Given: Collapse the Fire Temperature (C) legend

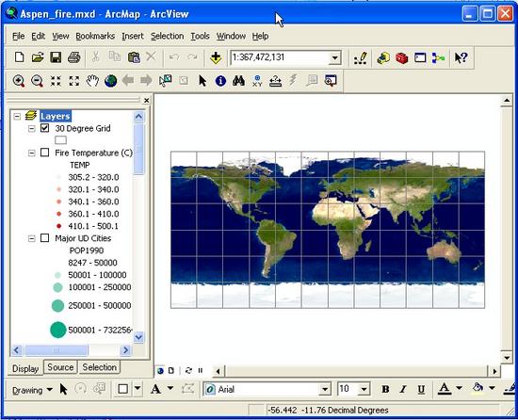Looking at the screenshot, I should pos(32,153).
